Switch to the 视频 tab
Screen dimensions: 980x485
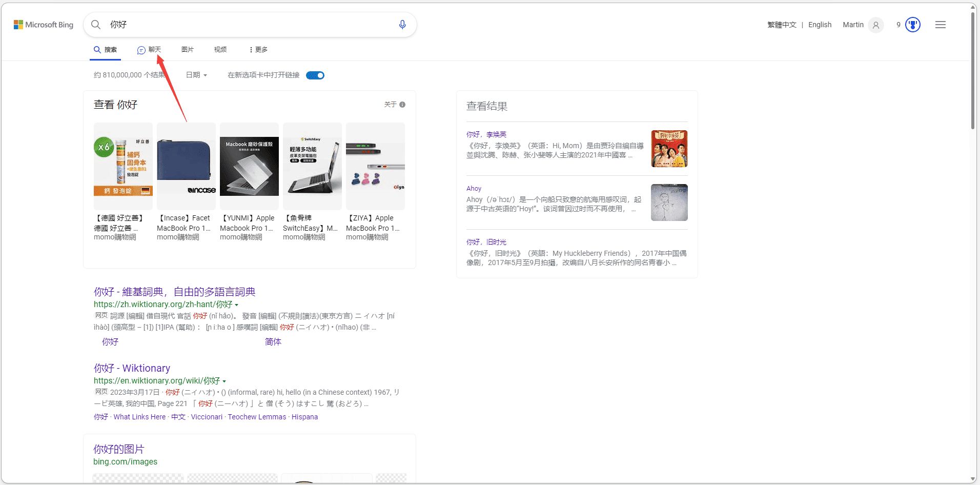pyautogui.click(x=220, y=49)
